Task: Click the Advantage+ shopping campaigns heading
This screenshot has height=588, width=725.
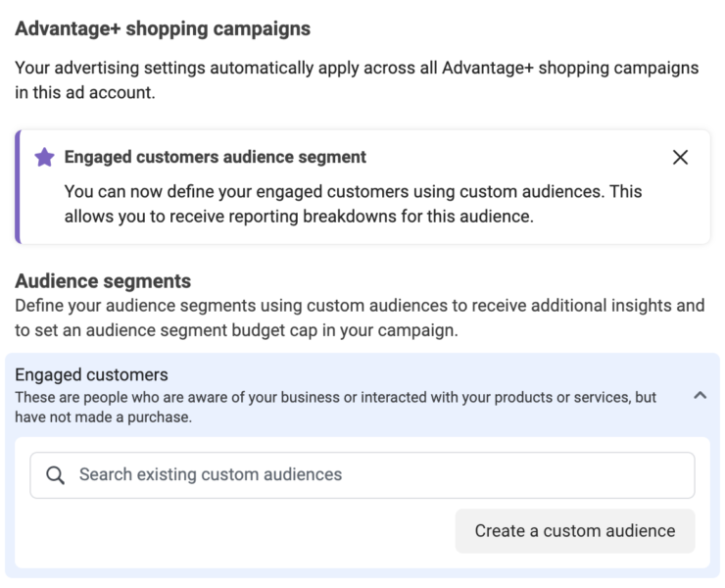Action: pos(163,28)
